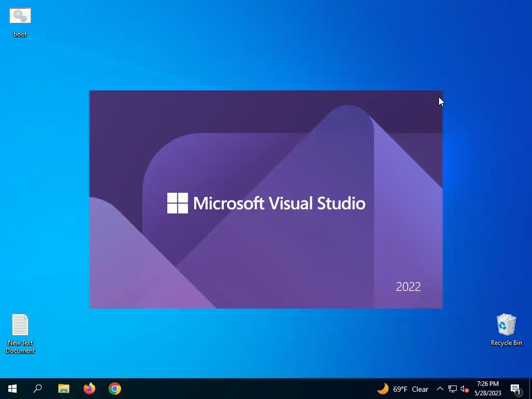
Task: Show hidden system tray icons
Action: tap(440, 389)
